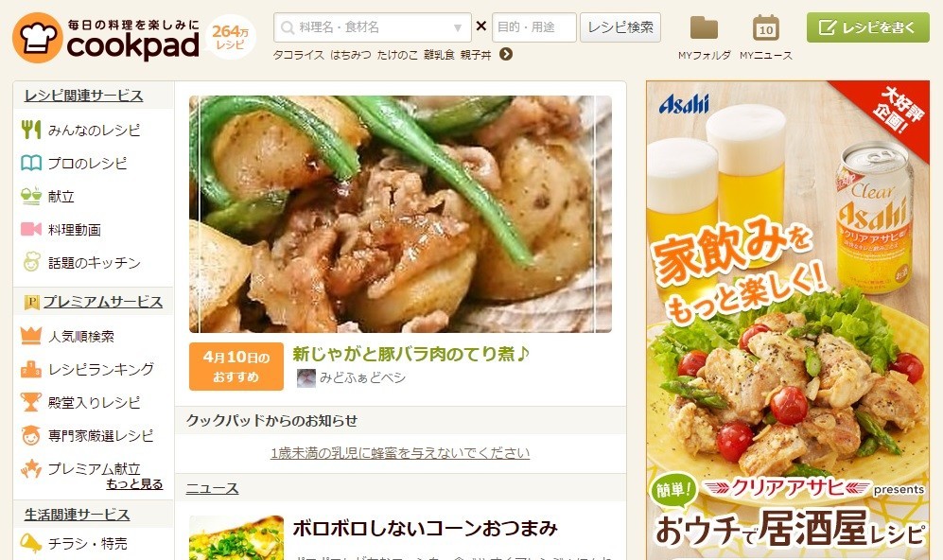Expand the recipe name search dropdown arrow
This screenshot has height=560, width=943.
(458, 27)
